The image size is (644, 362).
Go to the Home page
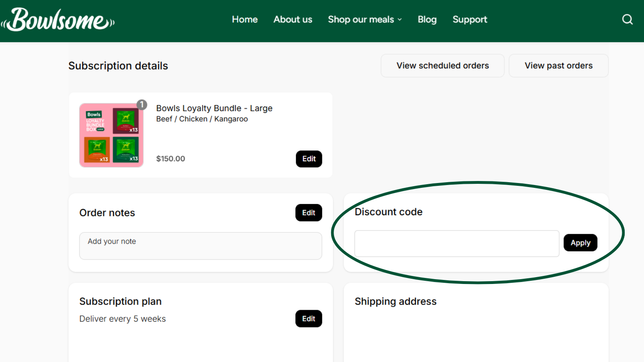point(245,19)
